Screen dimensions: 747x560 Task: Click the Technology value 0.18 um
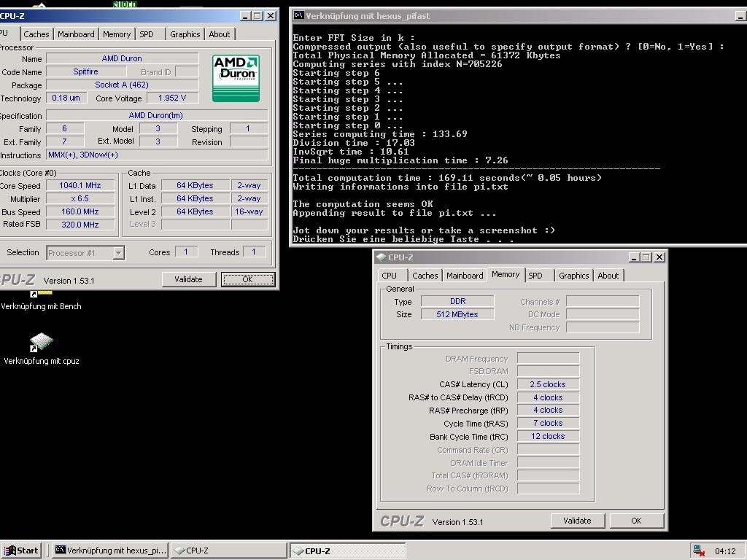pyautogui.click(x=66, y=98)
